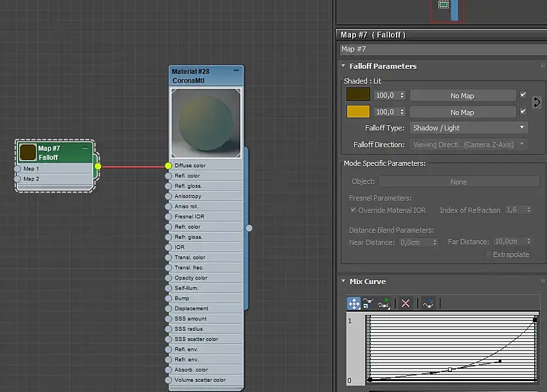This screenshot has width=547, height=392.
Task: Select the Move point tool in Mix Curve
Action: [354, 303]
